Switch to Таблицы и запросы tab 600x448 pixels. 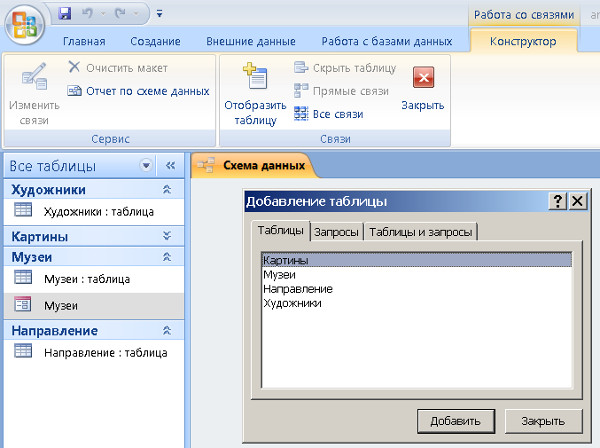tap(421, 232)
